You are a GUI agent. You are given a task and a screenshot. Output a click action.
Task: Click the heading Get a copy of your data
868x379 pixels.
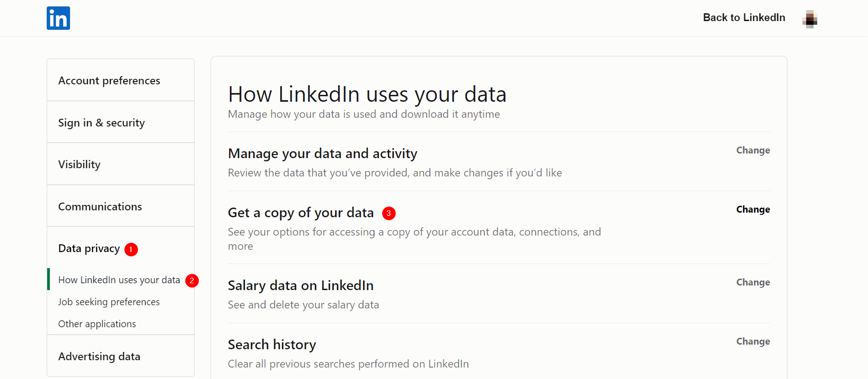(x=301, y=213)
